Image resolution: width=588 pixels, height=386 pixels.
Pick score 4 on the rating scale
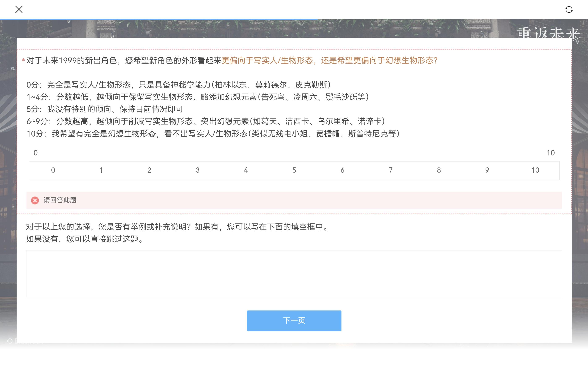coord(246,170)
